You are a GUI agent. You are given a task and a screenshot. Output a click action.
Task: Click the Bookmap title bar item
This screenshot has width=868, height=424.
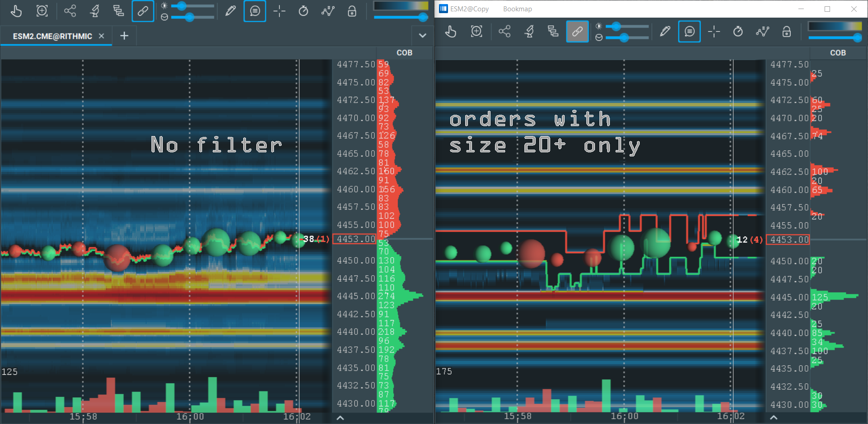[x=517, y=9]
